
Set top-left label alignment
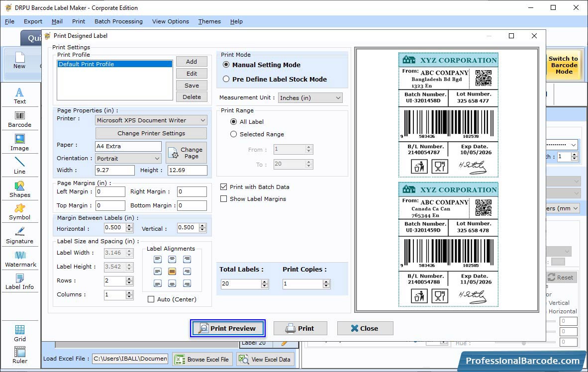coord(158,259)
